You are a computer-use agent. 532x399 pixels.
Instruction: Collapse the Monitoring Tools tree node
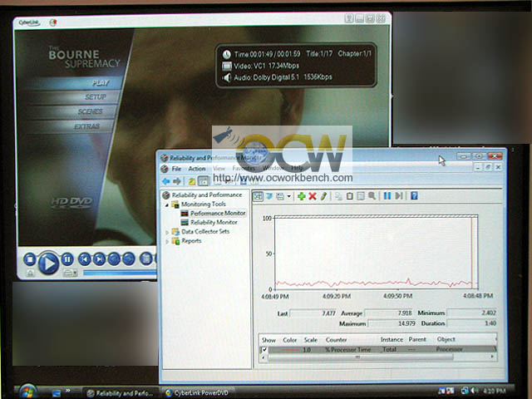(x=166, y=205)
